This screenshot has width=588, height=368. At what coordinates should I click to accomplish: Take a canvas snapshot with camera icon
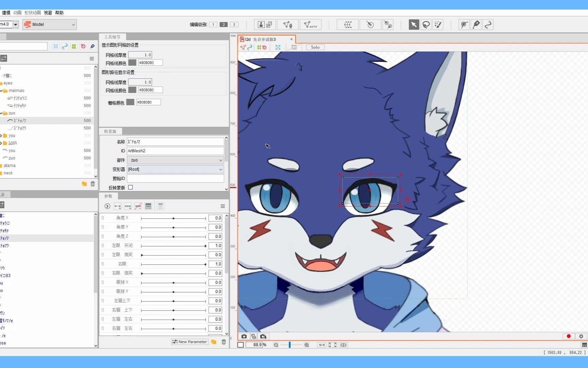point(244,336)
